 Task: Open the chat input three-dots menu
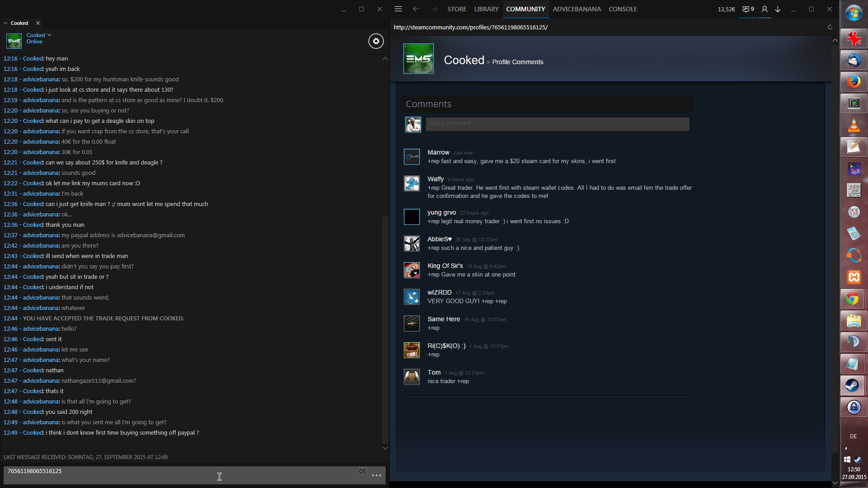click(x=377, y=475)
